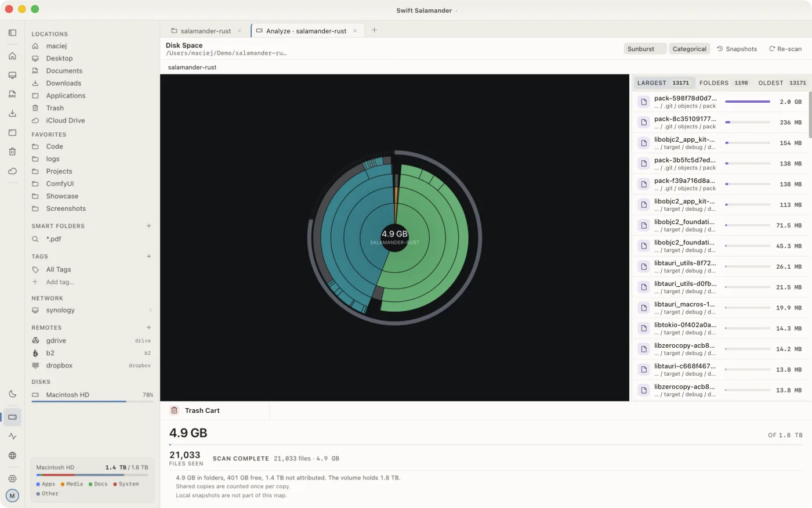Add a new tag with the TAGS plus
This screenshot has height=508, width=812.
149,256
